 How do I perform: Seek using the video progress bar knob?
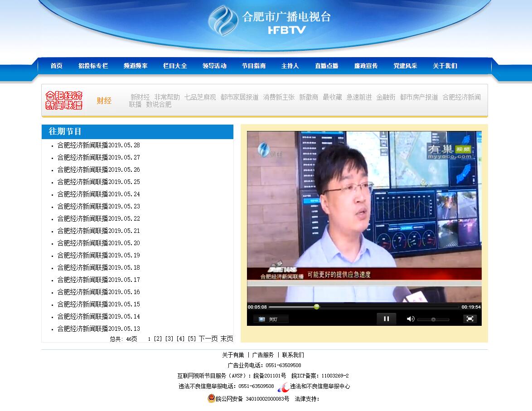(x=316, y=307)
